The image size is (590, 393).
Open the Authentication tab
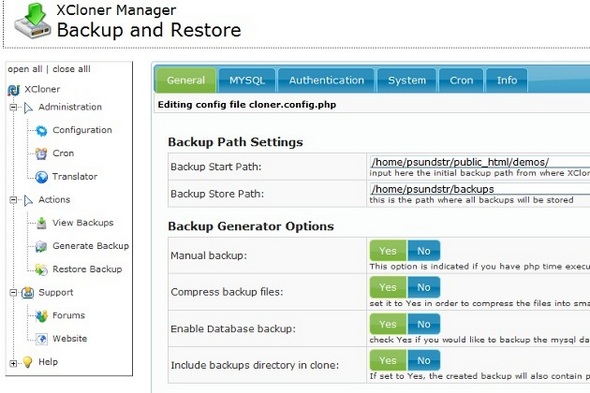click(x=326, y=80)
